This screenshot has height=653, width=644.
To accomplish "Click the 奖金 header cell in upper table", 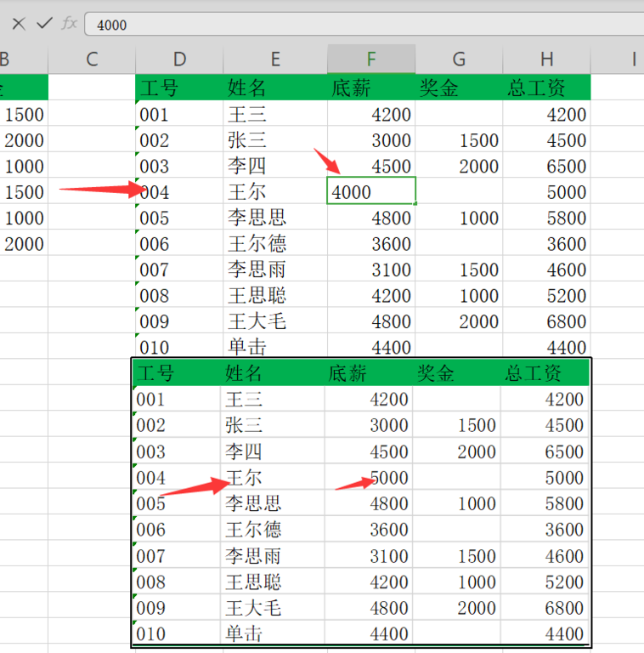I will tap(439, 88).
